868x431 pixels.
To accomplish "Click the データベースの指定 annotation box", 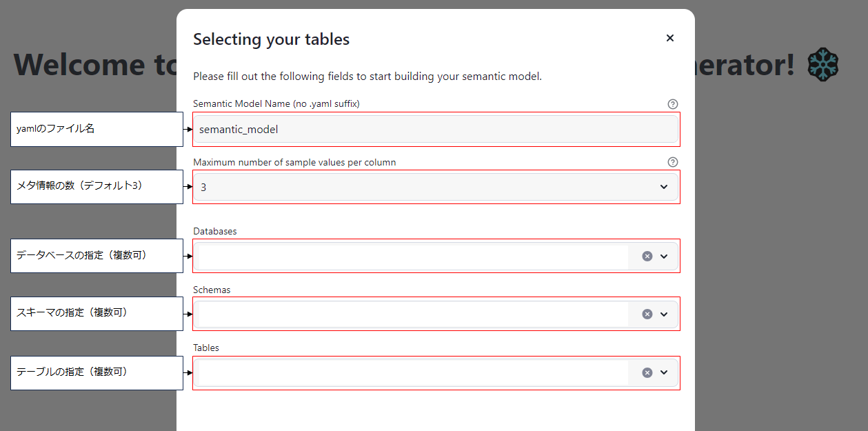I will (x=97, y=255).
